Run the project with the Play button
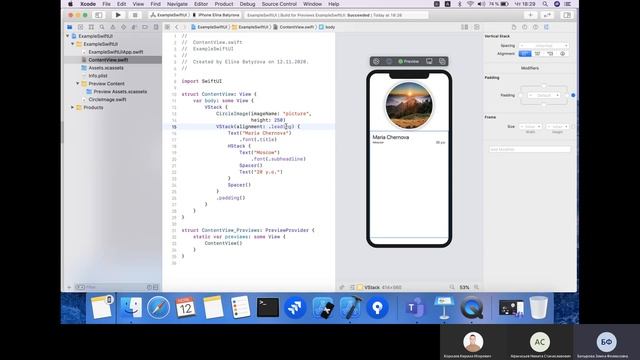The image size is (640, 360). point(118,15)
